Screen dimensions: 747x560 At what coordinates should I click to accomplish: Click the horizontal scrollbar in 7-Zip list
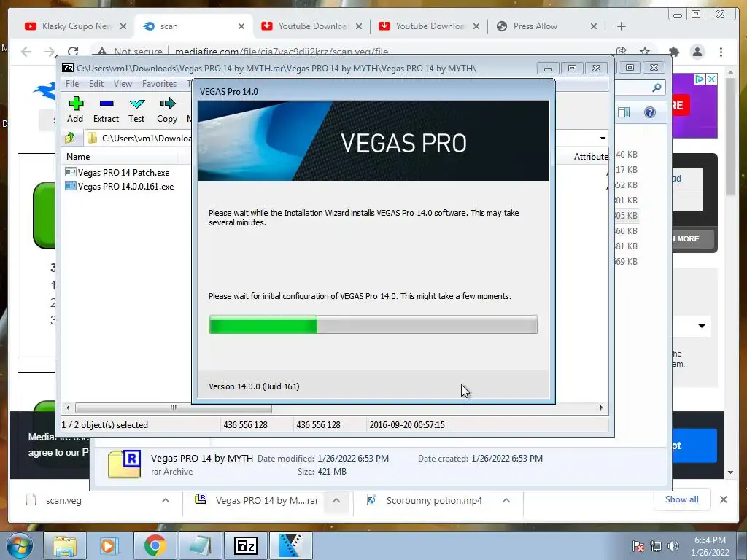[174, 408]
